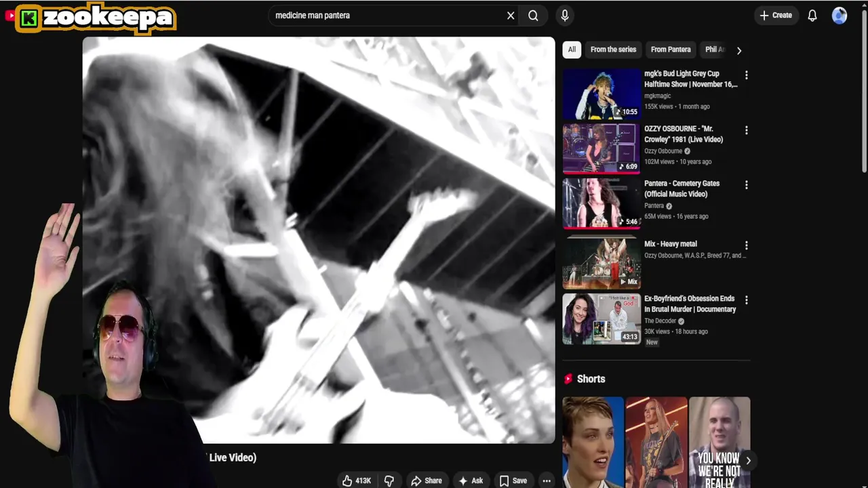868x488 pixels.
Task: Dislike the video
Action: tap(389, 481)
